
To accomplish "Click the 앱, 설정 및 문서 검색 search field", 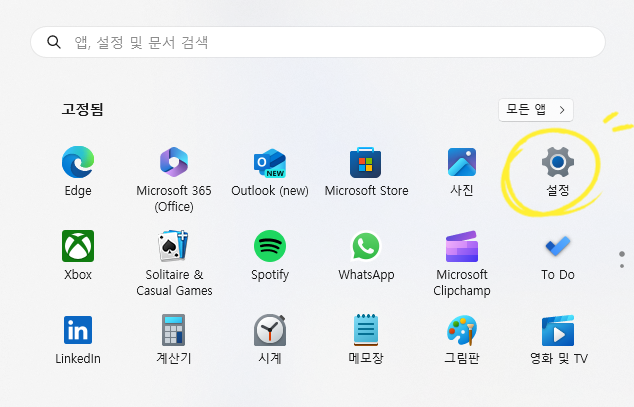I will click(x=318, y=42).
